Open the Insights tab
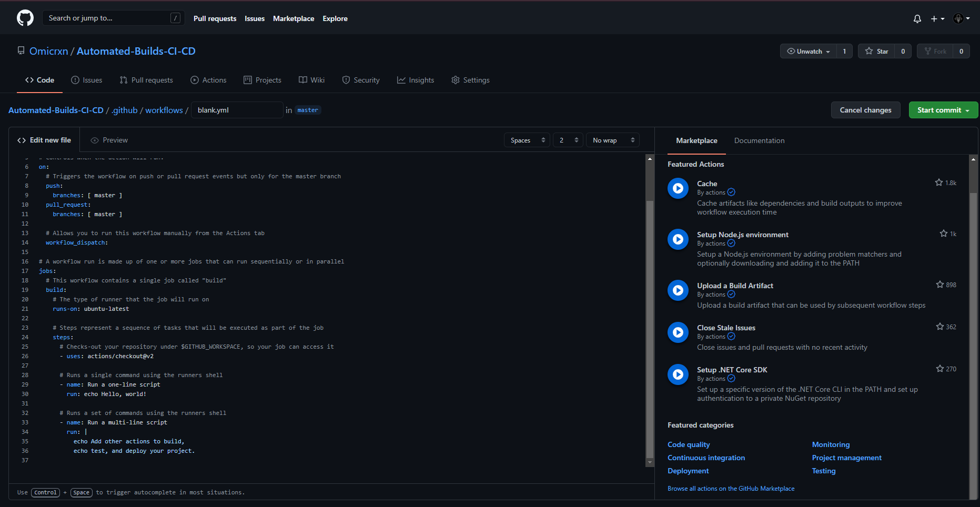 [x=416, y=80]
